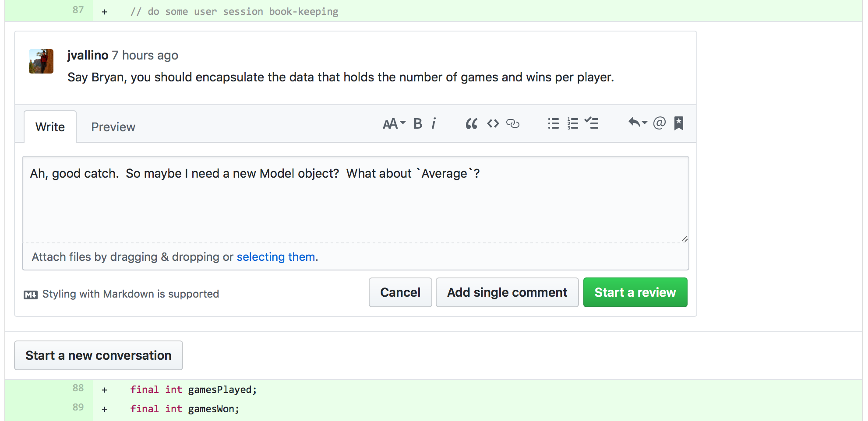Click Start a new conversation button
868x421 pixels.
click(x=99, y=355)
